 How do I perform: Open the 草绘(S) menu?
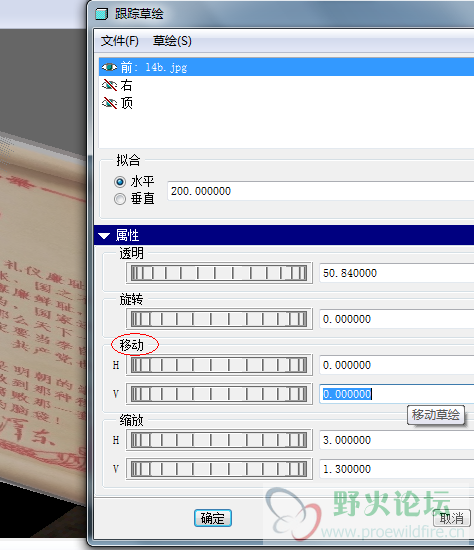click(172, 41)
